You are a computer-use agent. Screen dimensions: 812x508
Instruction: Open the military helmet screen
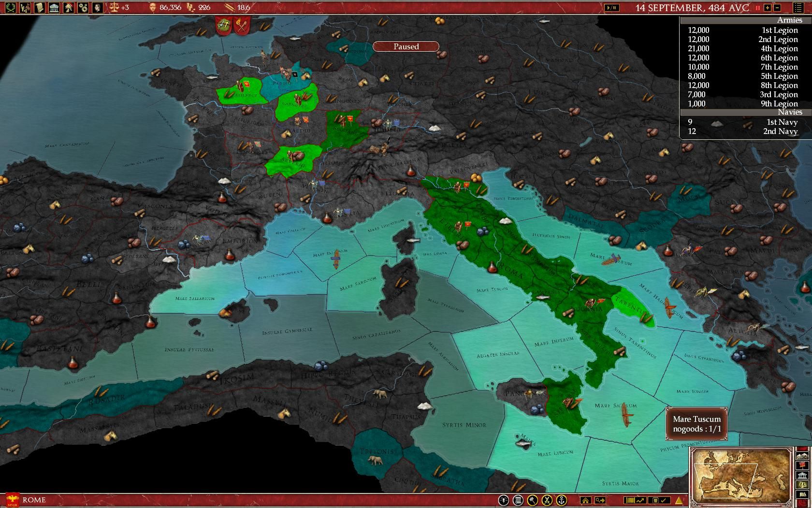(69, 7)
